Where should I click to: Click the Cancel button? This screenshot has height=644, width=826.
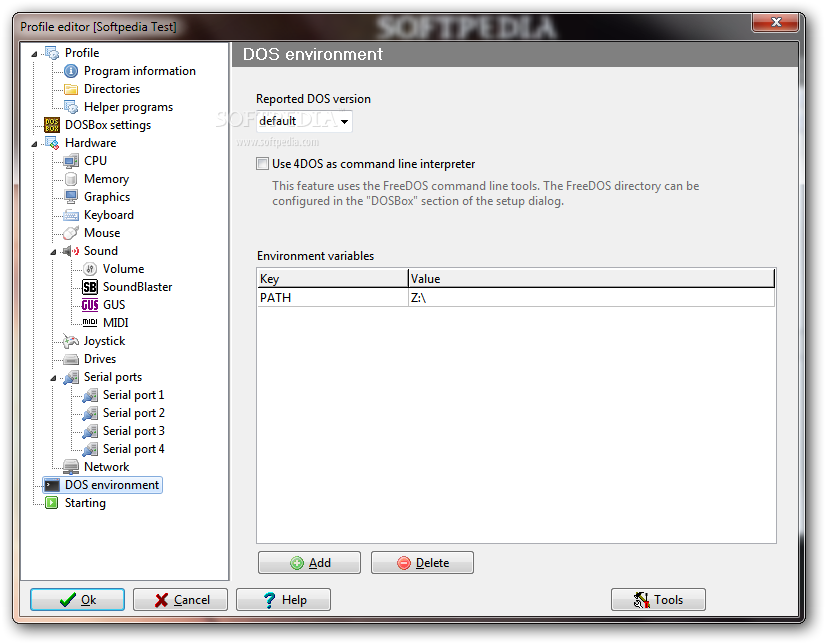click(180, 600)
